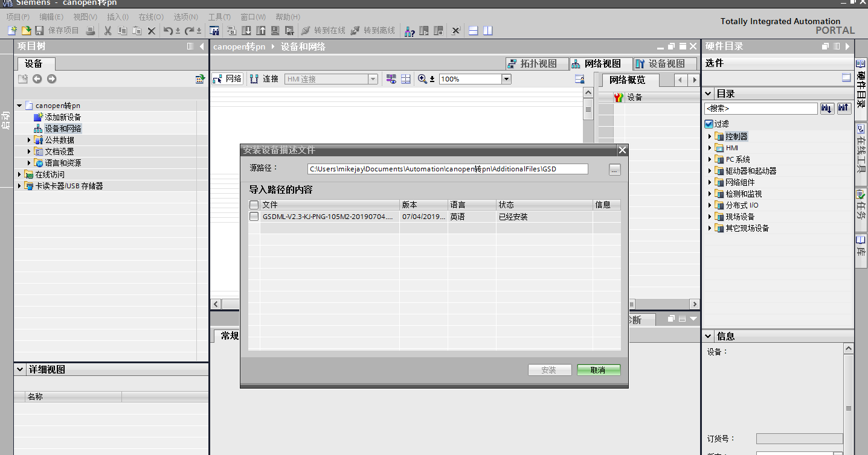The height and width of the screenshot is (455, 868).
Task: Click catalog search down icon
Action: tap(828, 108)
